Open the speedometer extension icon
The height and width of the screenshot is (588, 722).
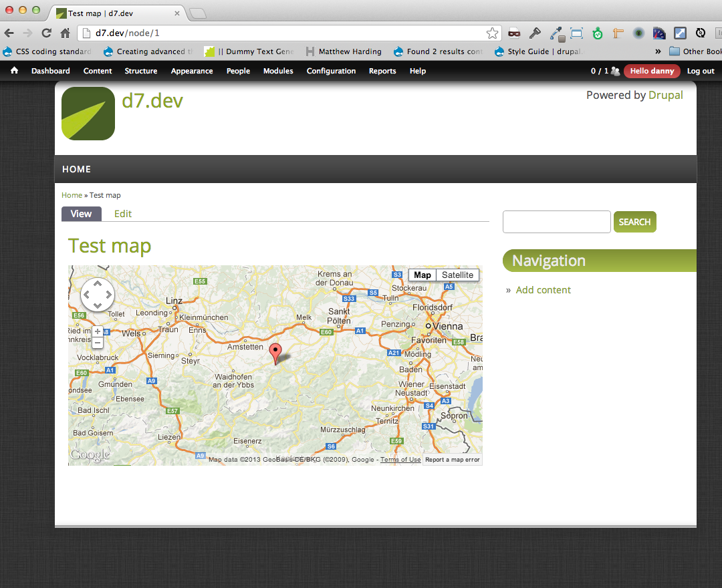point(658,33)
